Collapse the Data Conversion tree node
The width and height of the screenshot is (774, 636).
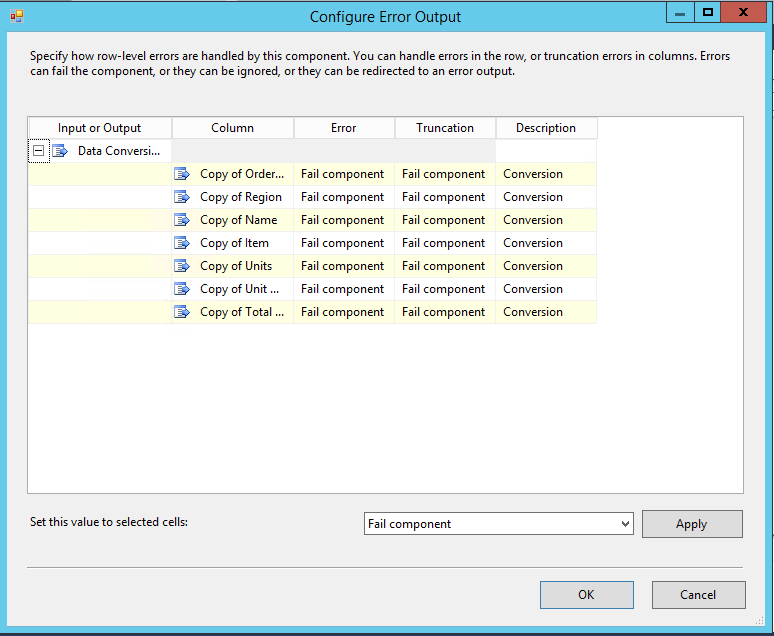tap(39, 151)
